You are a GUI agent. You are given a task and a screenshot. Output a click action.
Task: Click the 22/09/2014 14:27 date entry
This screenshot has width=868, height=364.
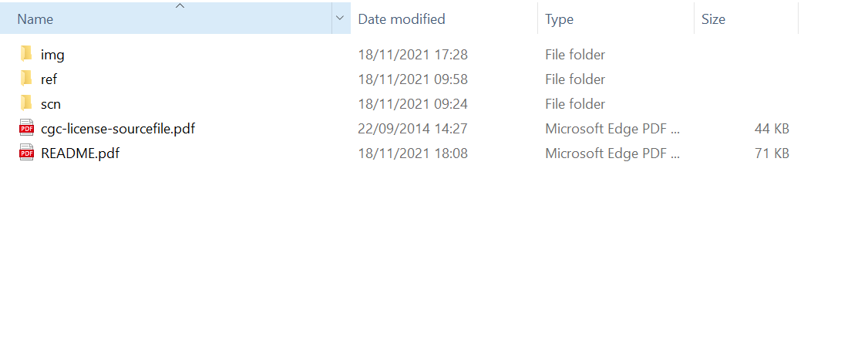point(413,129)
